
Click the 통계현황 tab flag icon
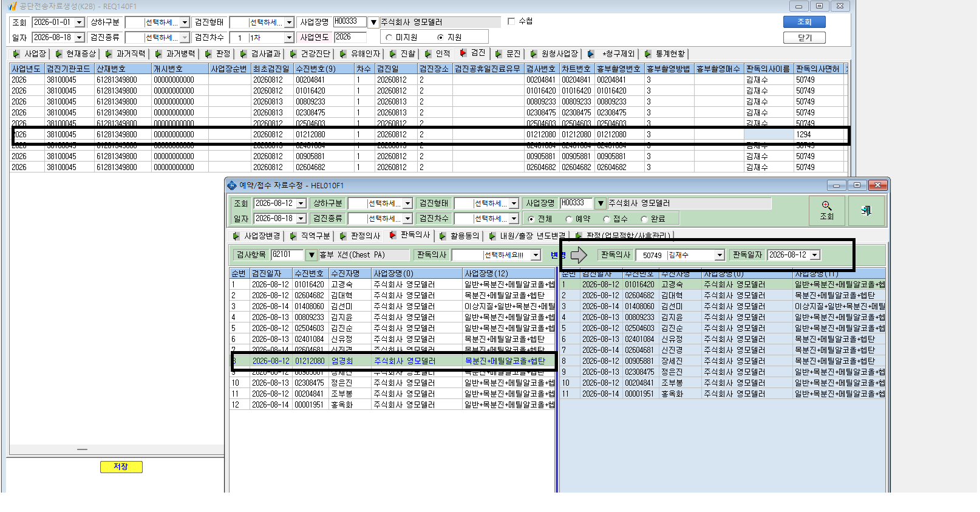click(x=647, y=54)
